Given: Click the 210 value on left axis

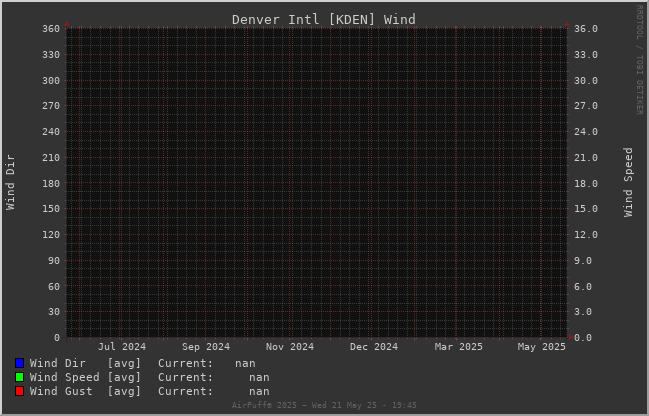Looking at the screenshot, I should point(51,158).
